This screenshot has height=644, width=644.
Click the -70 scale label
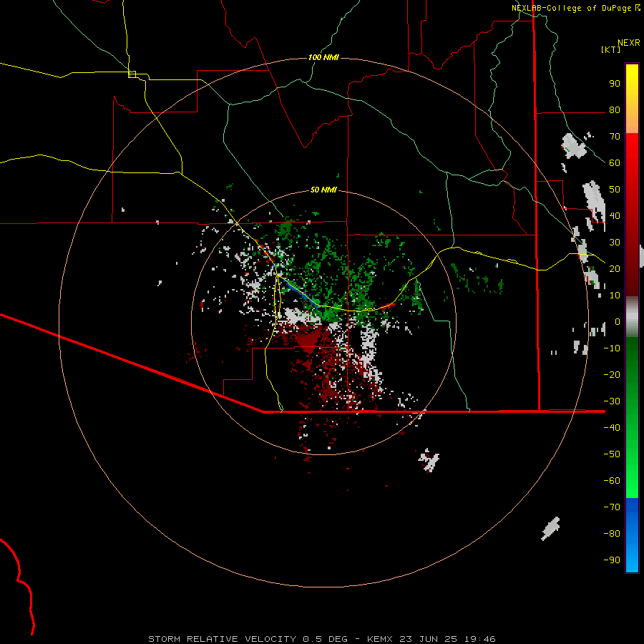pyautogui.click(x=612, y=507)
